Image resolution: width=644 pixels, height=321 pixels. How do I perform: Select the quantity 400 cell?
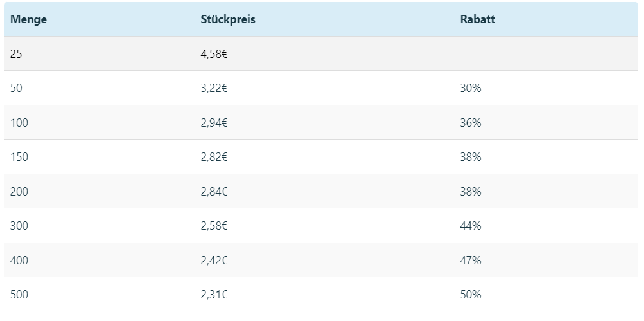[x=19, y=261]
